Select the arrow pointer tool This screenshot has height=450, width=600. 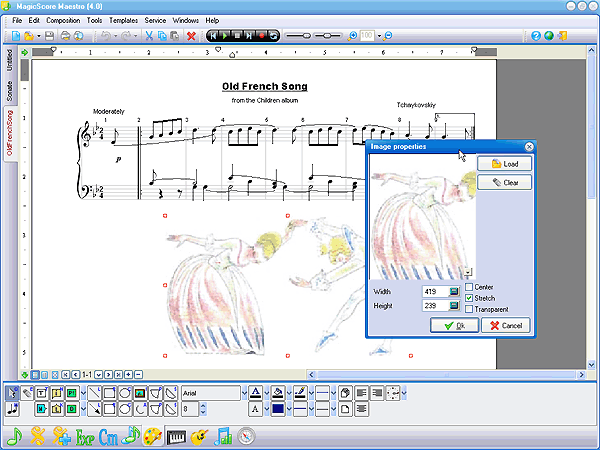12,393
